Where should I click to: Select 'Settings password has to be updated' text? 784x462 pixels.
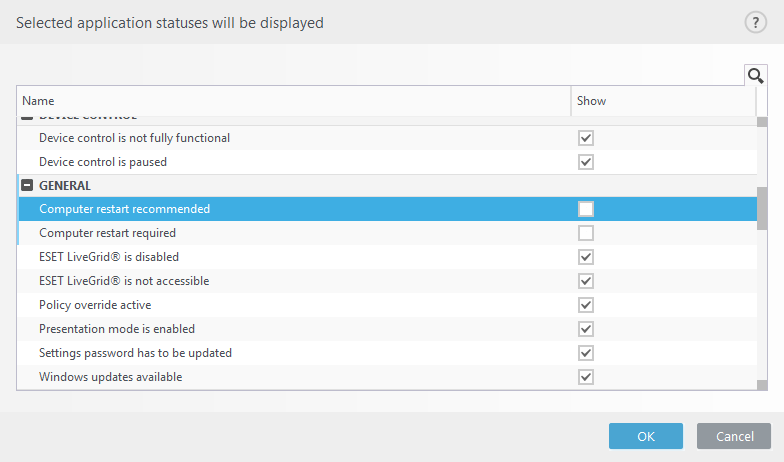pos(136,353)
